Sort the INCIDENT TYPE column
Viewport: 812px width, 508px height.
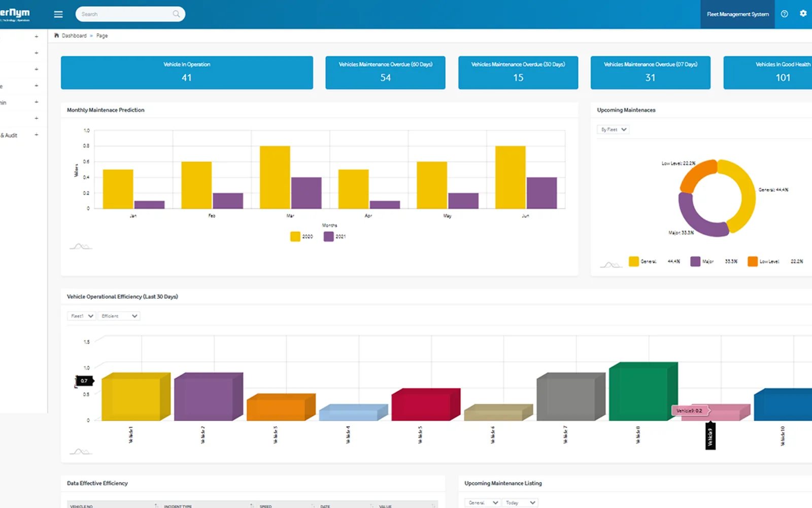pos(252,506)
